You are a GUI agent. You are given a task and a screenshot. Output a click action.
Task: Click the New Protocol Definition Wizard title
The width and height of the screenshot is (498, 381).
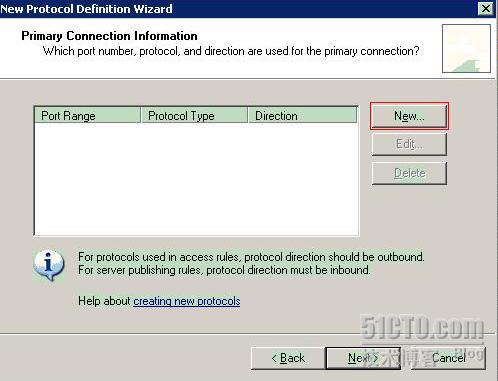click(x=86, y=9)
